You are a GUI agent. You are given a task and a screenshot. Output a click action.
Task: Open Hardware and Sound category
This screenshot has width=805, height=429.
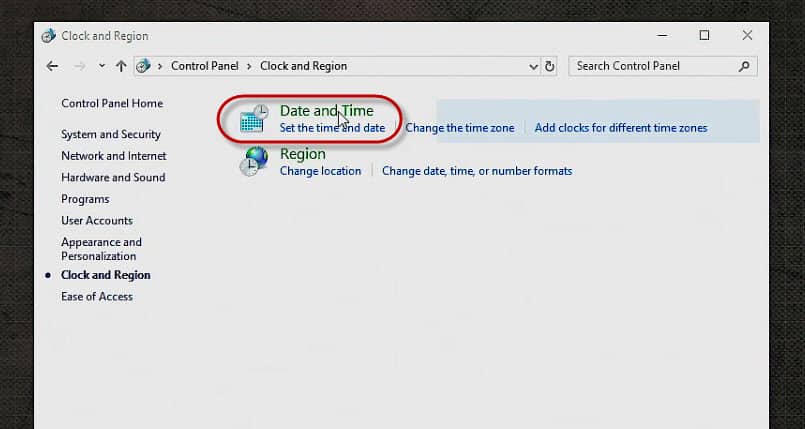click(x=113, y=178)
